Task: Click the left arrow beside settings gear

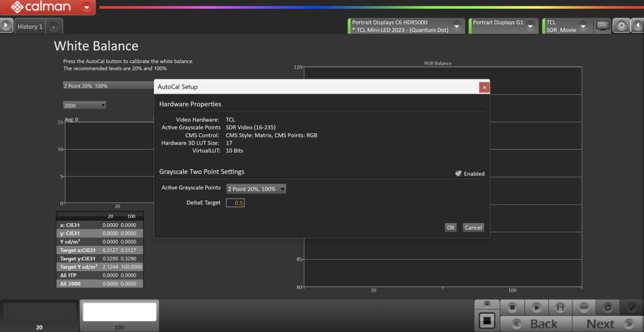Action: pyautogui.click(x=637, y=26)
